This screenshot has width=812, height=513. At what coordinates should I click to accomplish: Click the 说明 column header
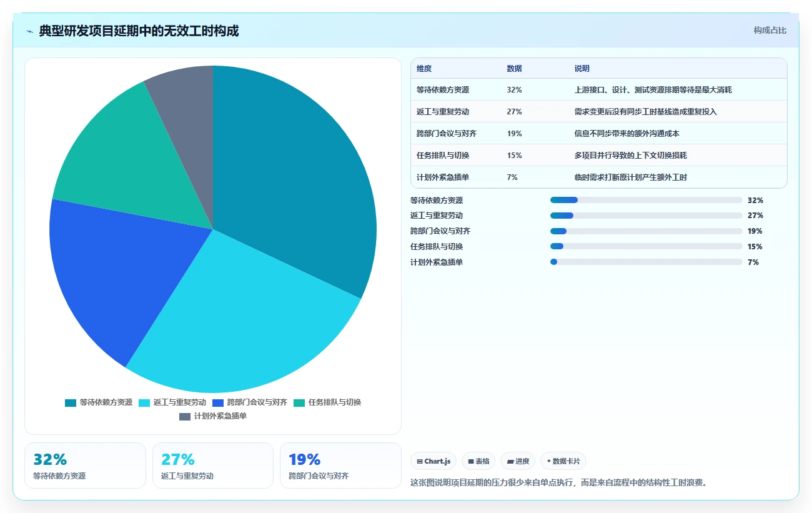tap(582, 69)
